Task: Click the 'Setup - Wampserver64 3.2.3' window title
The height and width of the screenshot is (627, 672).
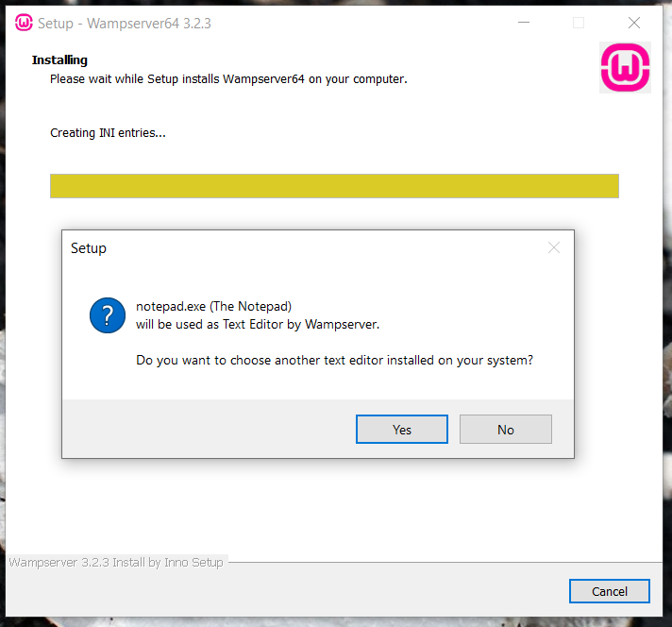Action: pos(125,24)
